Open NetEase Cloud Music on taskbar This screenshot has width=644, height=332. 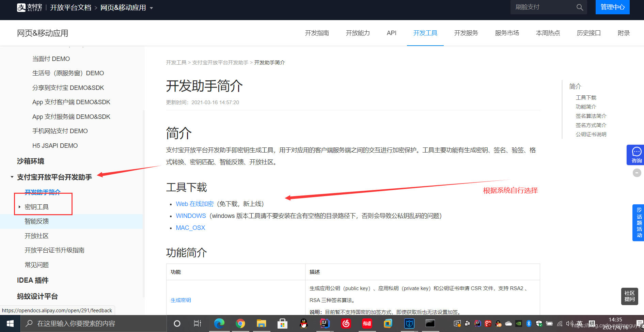(346, 323)
